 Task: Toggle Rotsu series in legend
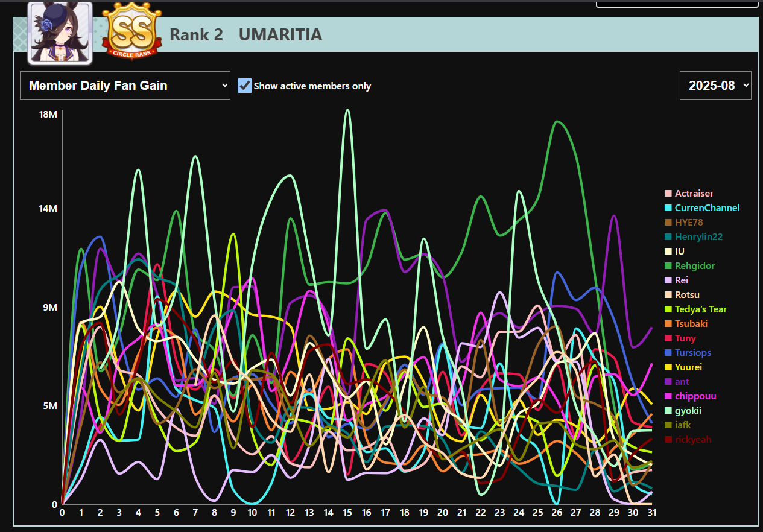(682, 295)
